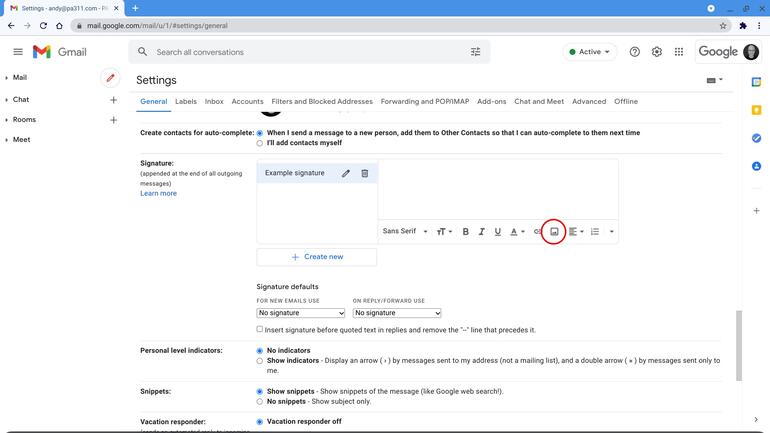Open input tools keyboard dropdown

pyautogui.click(x=715, y=80)
